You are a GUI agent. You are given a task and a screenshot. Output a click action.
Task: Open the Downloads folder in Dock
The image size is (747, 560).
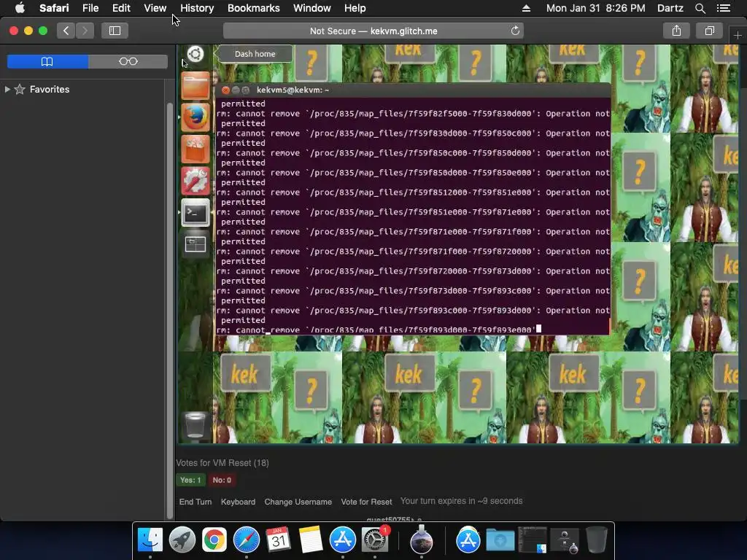(500, 540)
